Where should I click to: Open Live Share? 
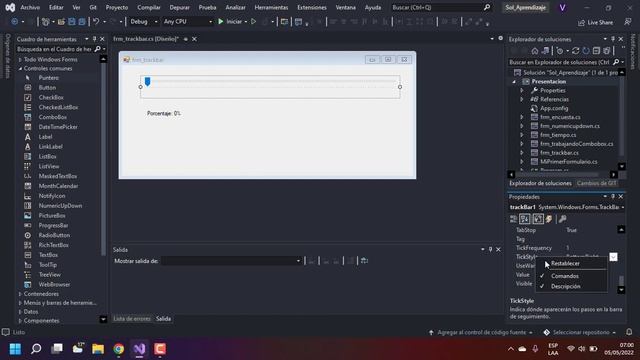pyautogui.click(x=596, y=23)
